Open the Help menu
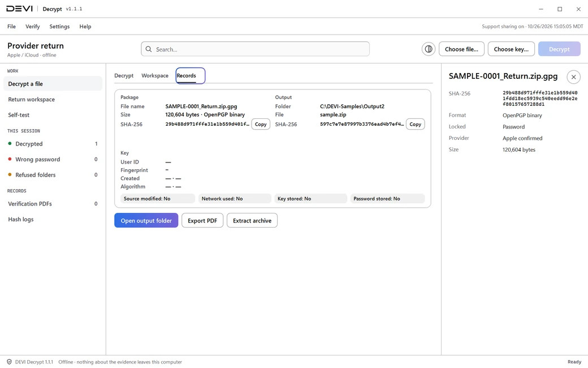This screenshot has width=588, height=368. point(85,27)
